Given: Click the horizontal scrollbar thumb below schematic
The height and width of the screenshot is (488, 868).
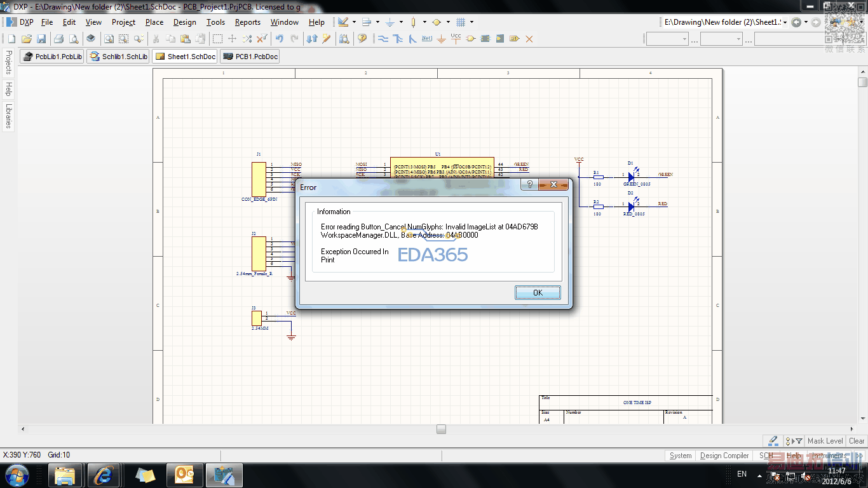Looking at the screenshot, I should (441, 430).
